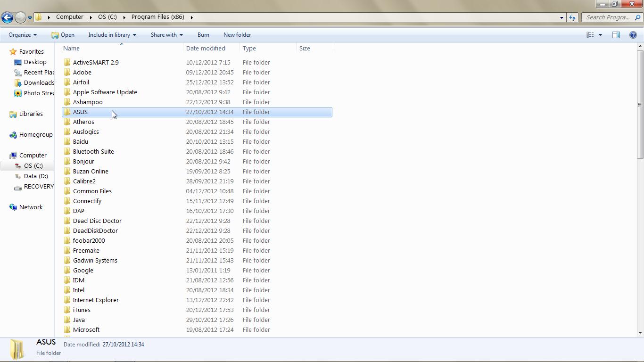This screenshot has height=362, width=644.
Task: Open the Share with dropdown
Action: click(x=166, y=34)
